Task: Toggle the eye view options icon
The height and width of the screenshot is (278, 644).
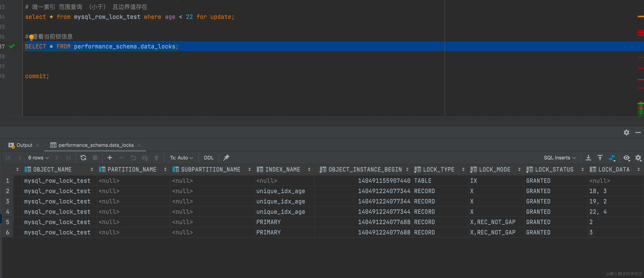Action: pyautogui.click(x=626, y=158)
